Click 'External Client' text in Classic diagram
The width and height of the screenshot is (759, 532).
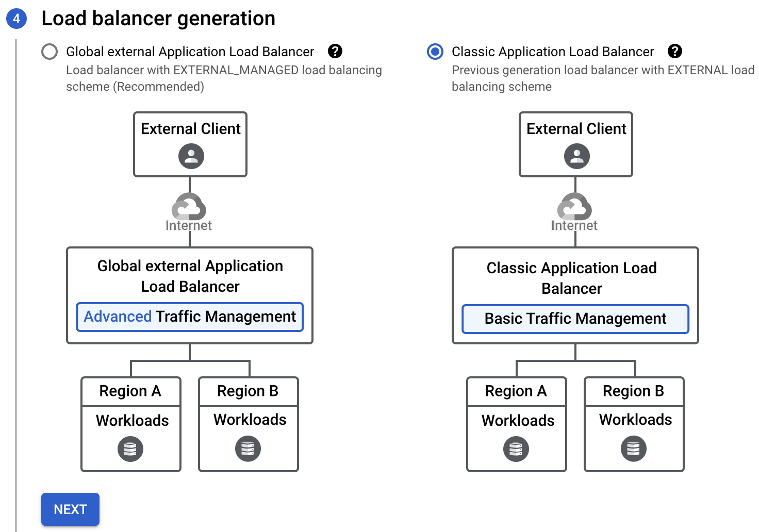point(576,129)
